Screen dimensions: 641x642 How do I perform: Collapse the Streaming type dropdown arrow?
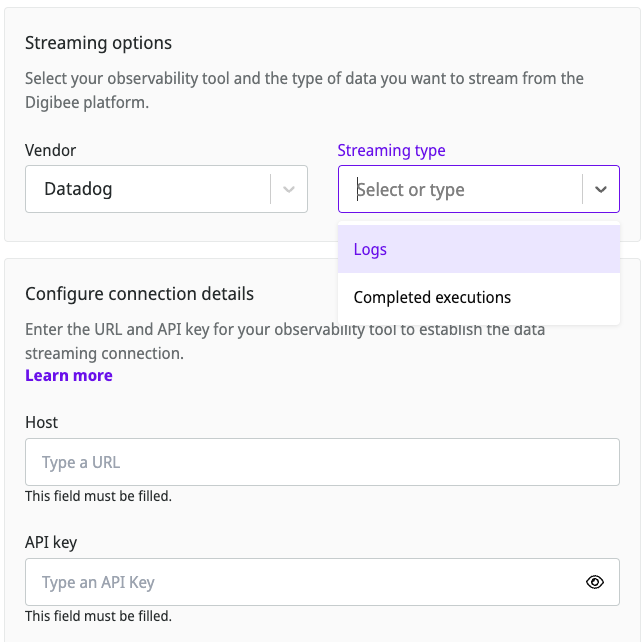click(x=600, y=189)
